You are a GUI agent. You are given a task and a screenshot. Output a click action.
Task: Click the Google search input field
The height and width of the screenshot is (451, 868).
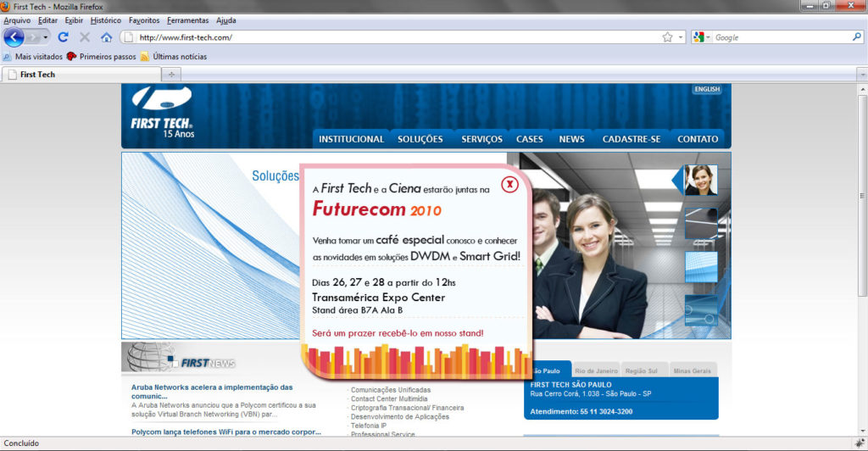tap(782, 37)
